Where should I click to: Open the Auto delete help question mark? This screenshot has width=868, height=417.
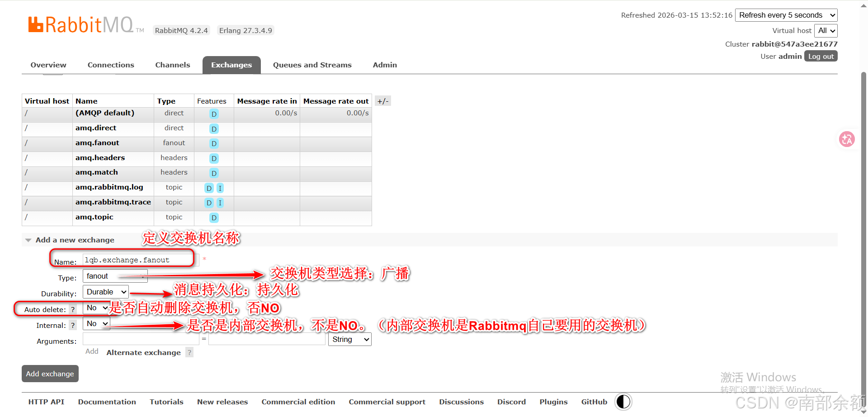coord(73,310)
